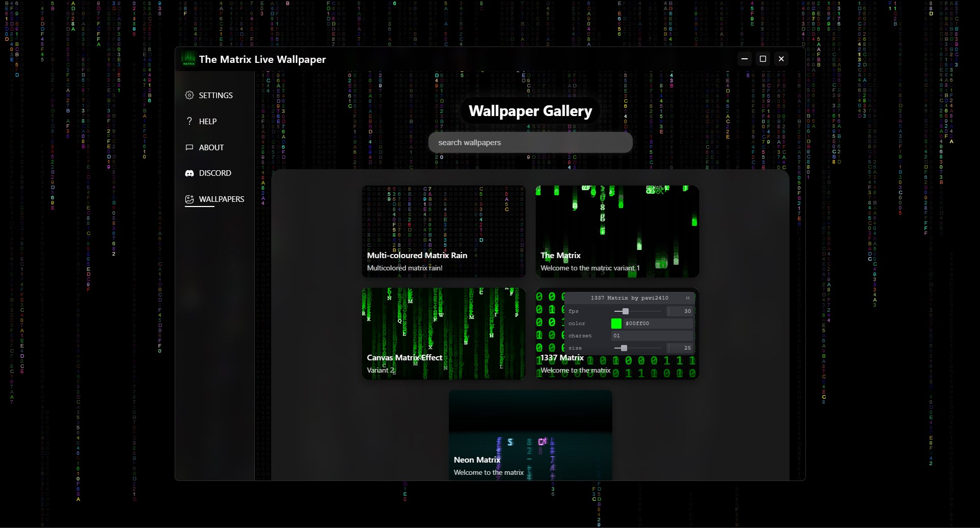
Task: Click 'The Matrix Live Wallpaper' window title
Action: (x=262, y=59)
